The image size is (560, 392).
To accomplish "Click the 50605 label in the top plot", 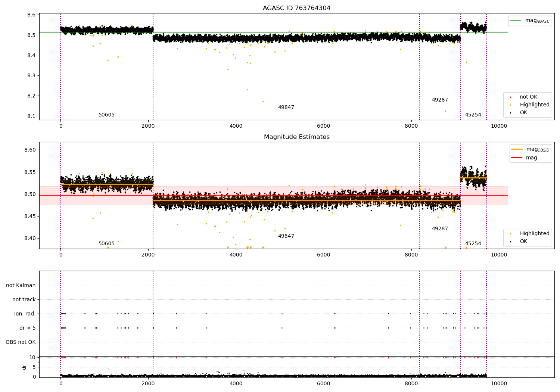I will click(106, 115).
